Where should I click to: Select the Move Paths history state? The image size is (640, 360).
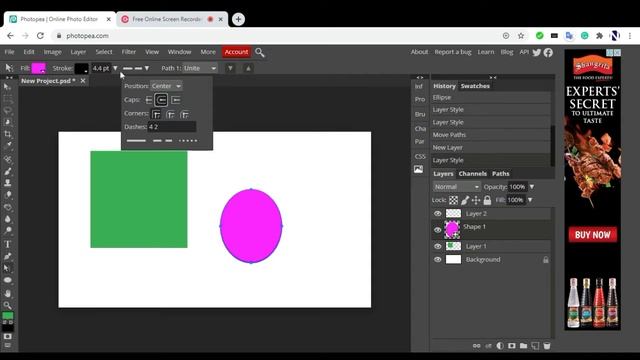point(491,135)
